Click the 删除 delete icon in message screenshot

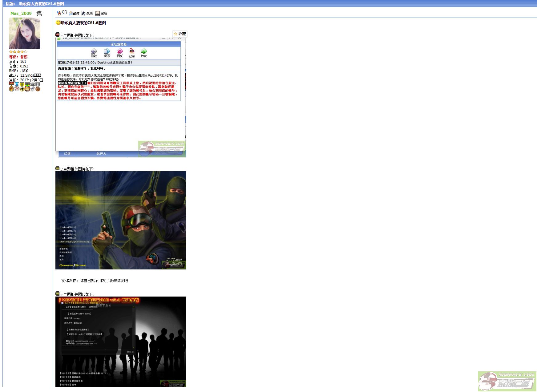point(94,53)
